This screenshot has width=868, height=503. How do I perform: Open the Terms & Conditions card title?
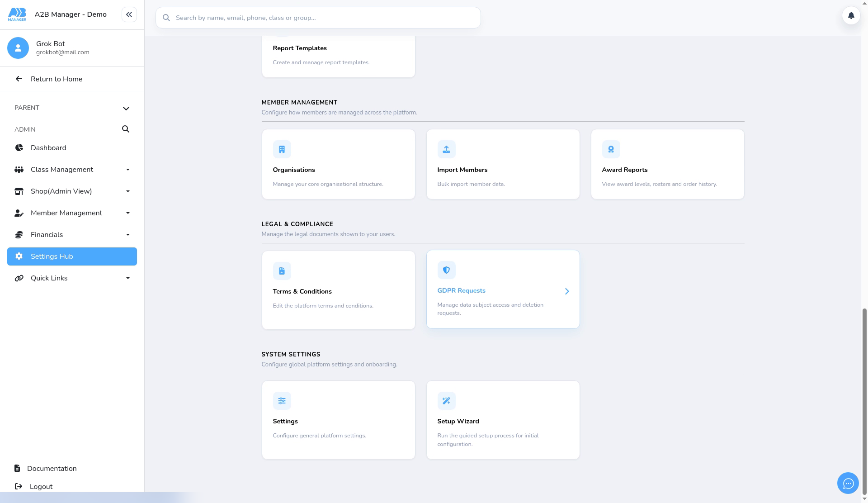pyautogui.click(x=302, y=291)
